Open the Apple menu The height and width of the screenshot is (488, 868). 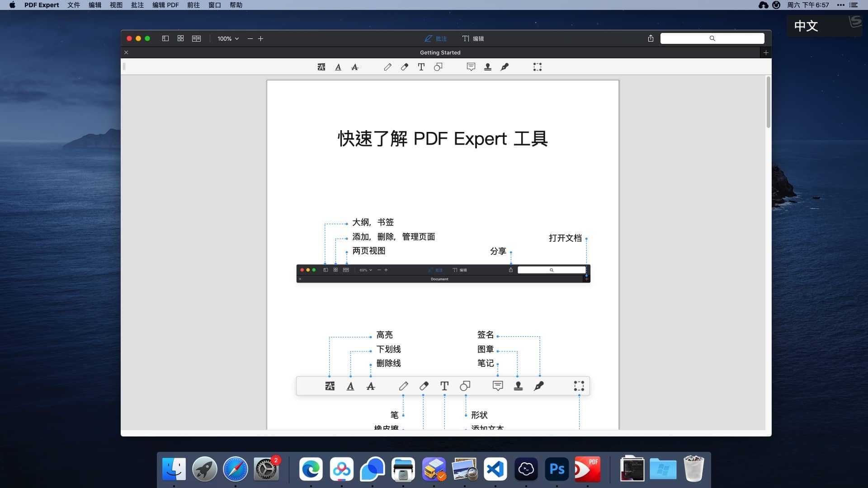click(12, 5)
